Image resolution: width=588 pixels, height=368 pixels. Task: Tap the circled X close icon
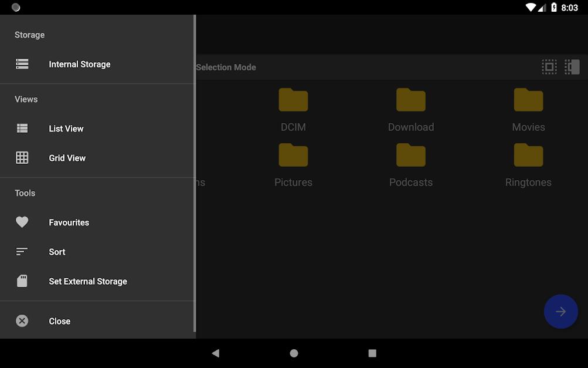(x=22, y=320)
